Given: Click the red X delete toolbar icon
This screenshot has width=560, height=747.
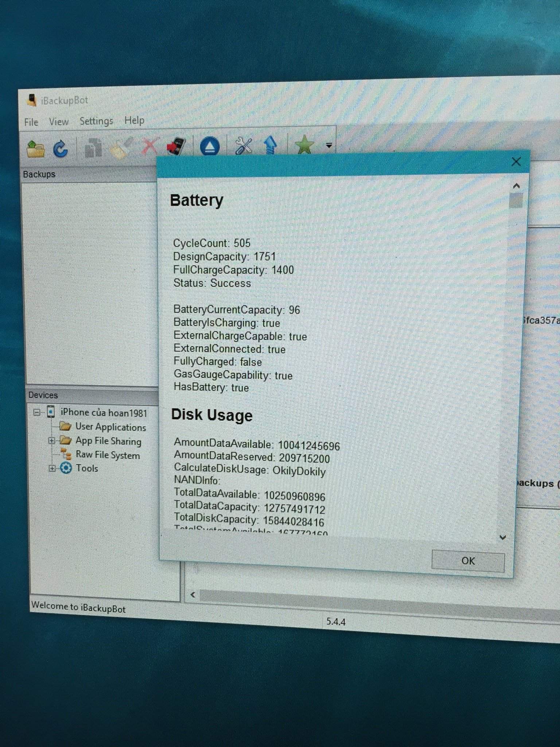Looking at the screenshot, I should [x=149, y=147].
